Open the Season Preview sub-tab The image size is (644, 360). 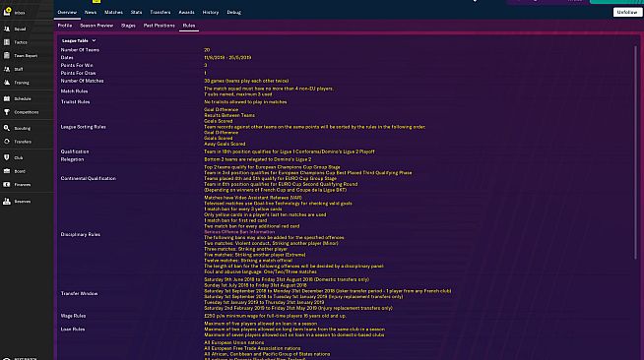[x=97, y=26]
